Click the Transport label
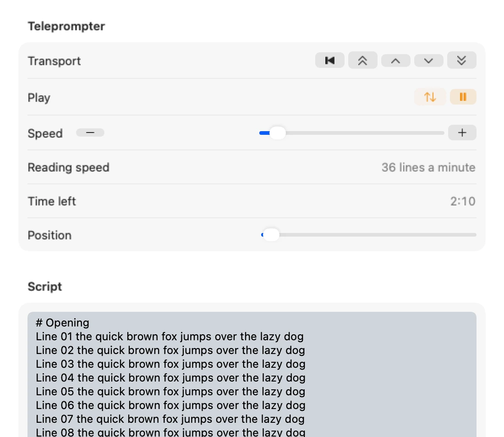 coord(54,61)
